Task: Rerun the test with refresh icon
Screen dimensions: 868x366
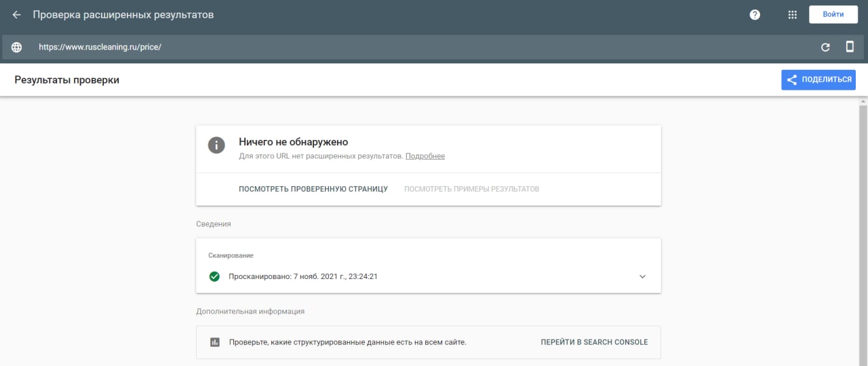Action: [x=825, y=48]
